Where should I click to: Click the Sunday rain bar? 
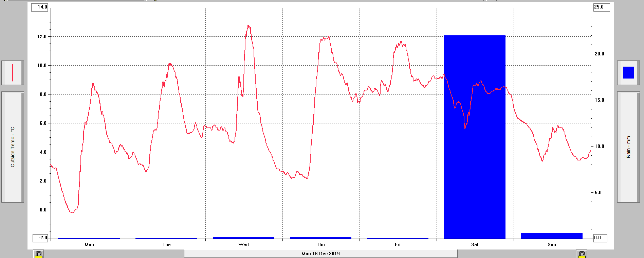tap(552, 236)
